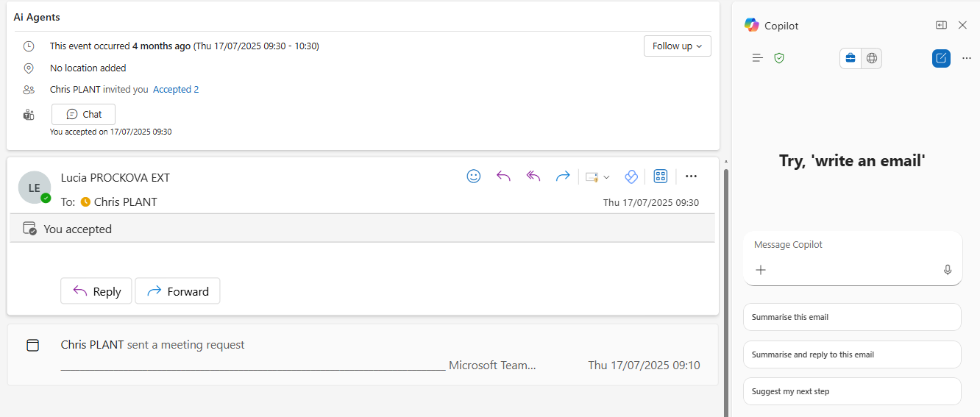The image size is (980, 417).
Task: Click the Ai Agents event title
Action: [37, 17]
